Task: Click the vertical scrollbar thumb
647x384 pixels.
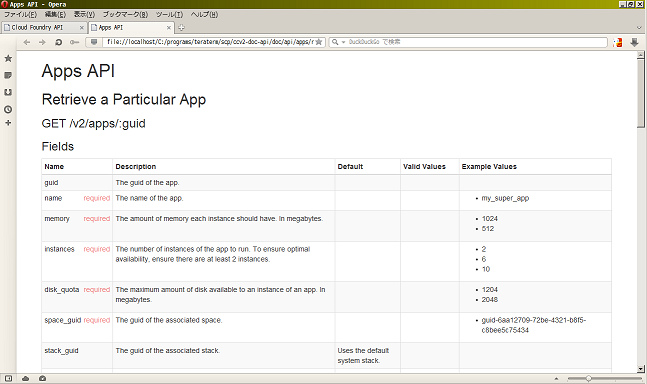Action: click(640, 93)
